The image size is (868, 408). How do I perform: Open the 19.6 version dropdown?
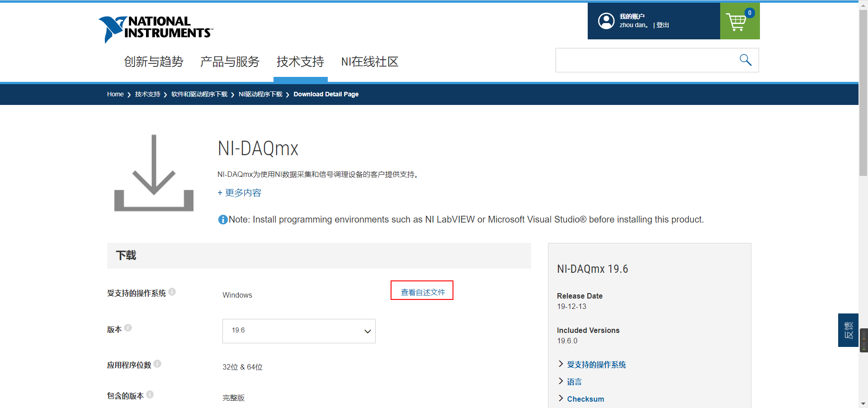pyautogui.click(x=299, y=331)
